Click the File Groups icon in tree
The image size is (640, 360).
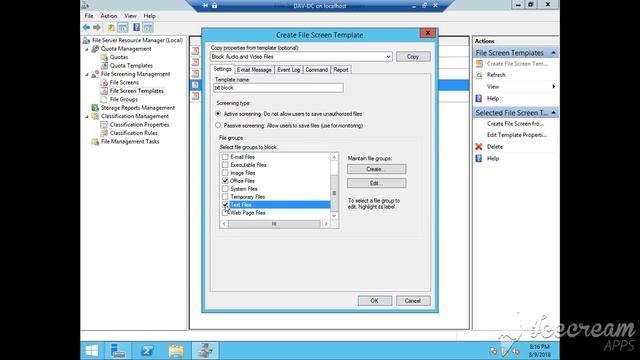[104, 99]
